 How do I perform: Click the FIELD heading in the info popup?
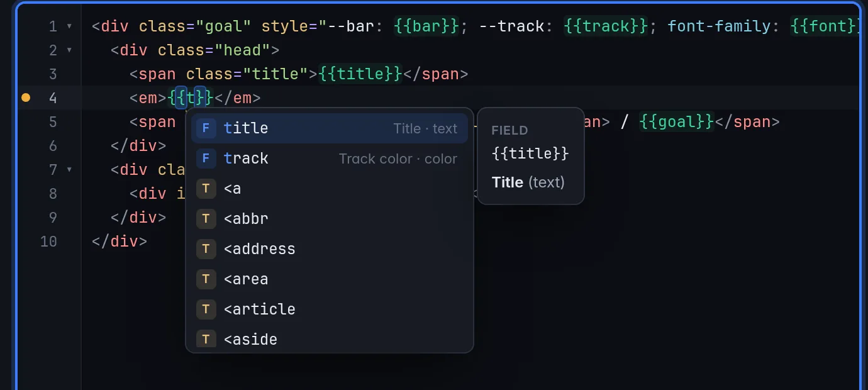coord(509,131)
